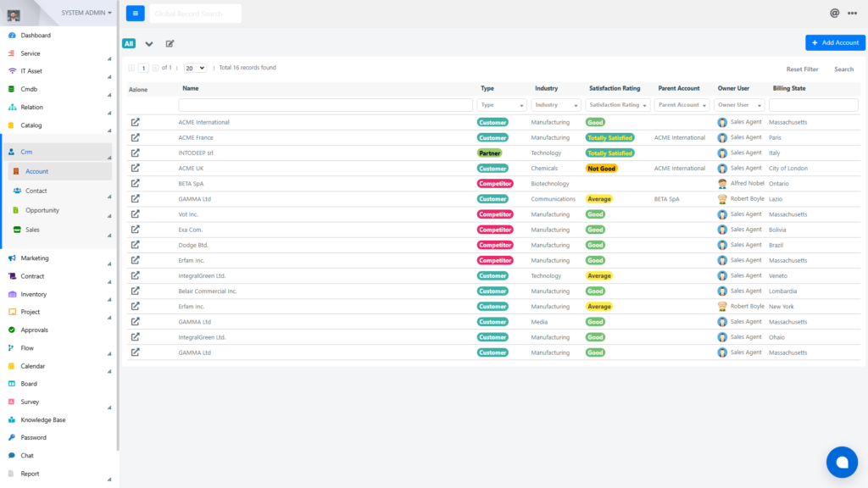Open Belair Commercial Inc. record edit icon

(135, 291)
